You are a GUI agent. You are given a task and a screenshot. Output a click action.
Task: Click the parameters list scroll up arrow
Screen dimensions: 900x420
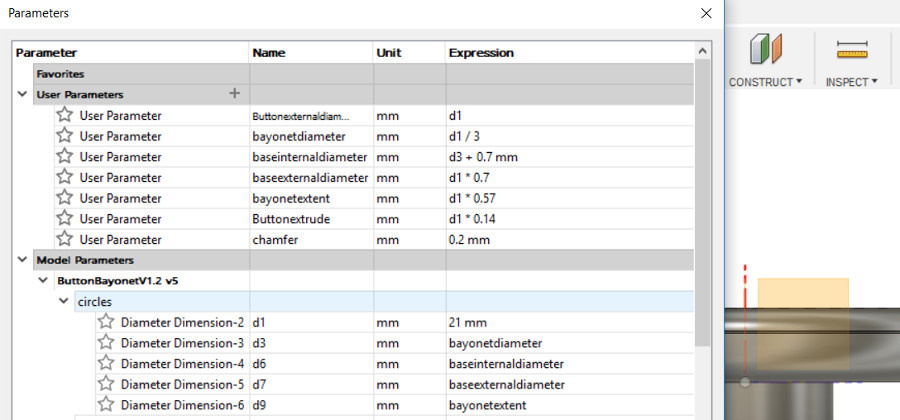(702, 52)
